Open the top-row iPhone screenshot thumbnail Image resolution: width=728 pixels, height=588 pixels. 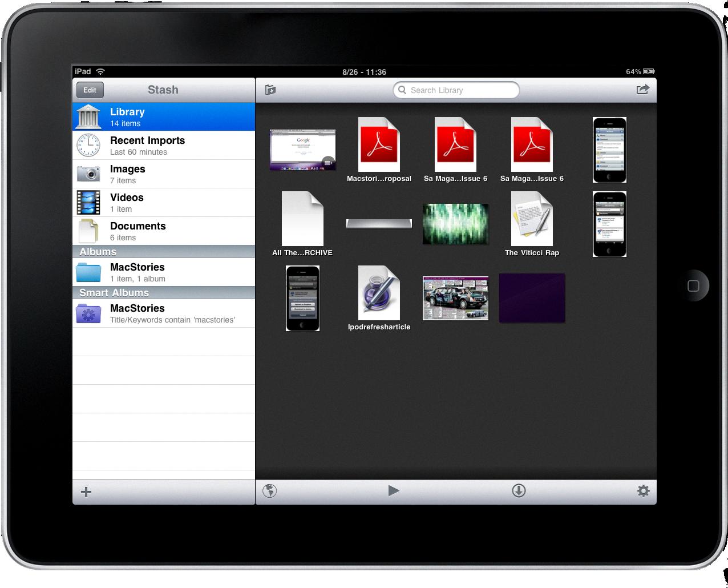tap(609, 150)
